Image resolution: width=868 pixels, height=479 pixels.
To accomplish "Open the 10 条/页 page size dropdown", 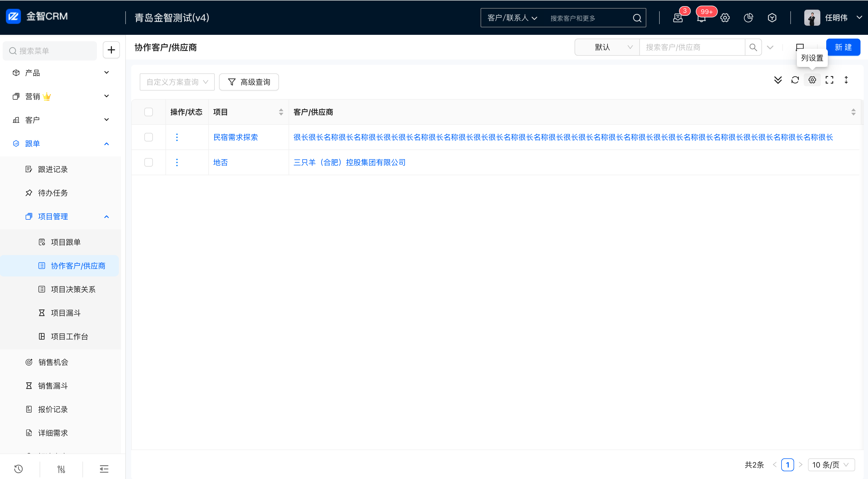I will point(831,465).
